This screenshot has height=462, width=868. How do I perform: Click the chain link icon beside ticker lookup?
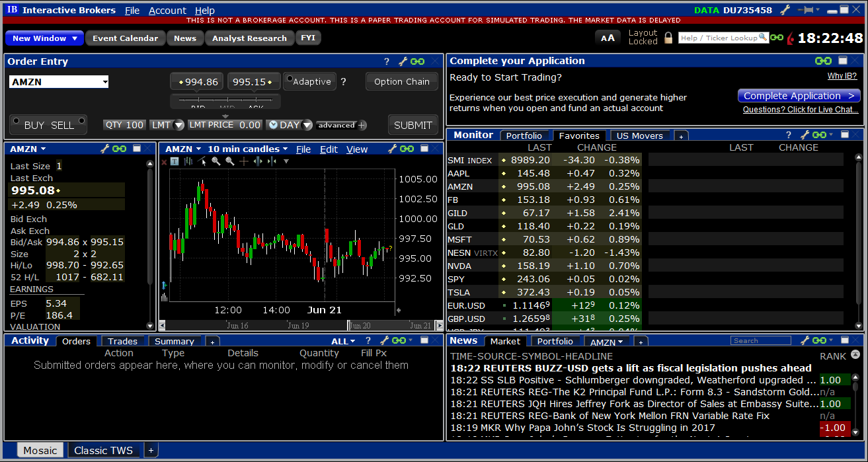pyautogui.click(x=777, y=38)
